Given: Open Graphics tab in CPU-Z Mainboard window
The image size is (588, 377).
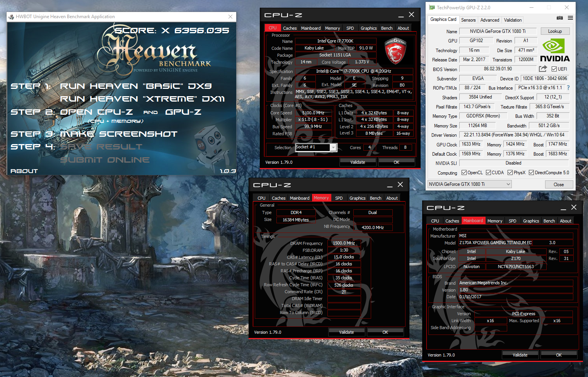Looking at the screenshot, I should pyautogui.click(x=531, y=221).
